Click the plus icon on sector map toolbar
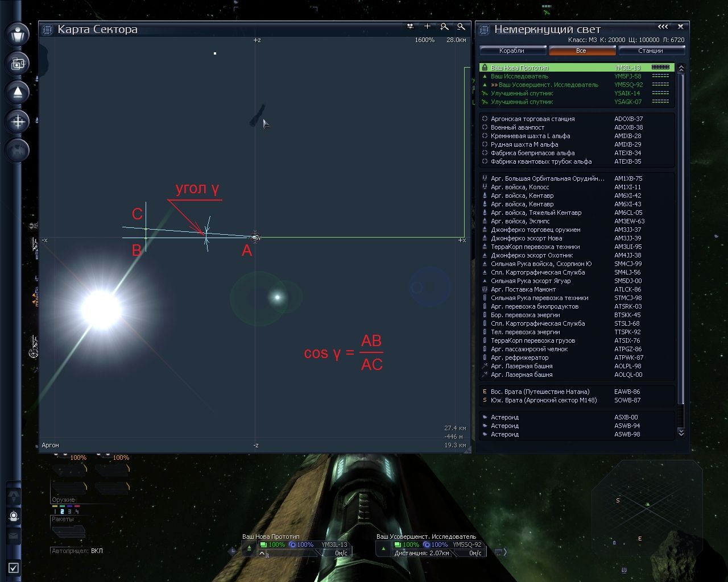728x582 pixels. [428, 26]
